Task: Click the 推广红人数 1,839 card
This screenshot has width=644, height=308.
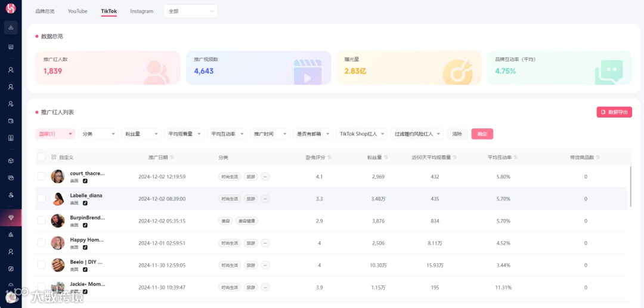Action: (x=108, y=68)
